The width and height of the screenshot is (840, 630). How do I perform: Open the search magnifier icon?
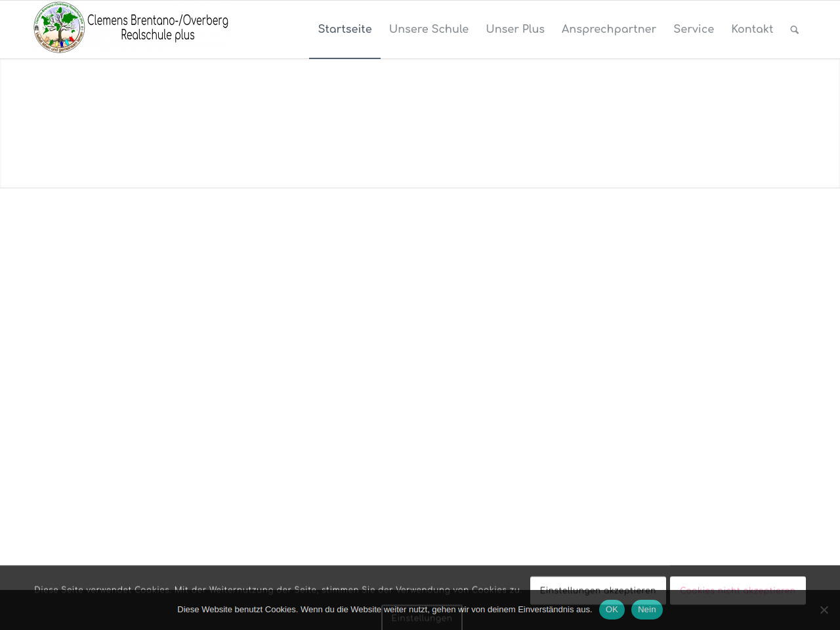coord(794,30)
